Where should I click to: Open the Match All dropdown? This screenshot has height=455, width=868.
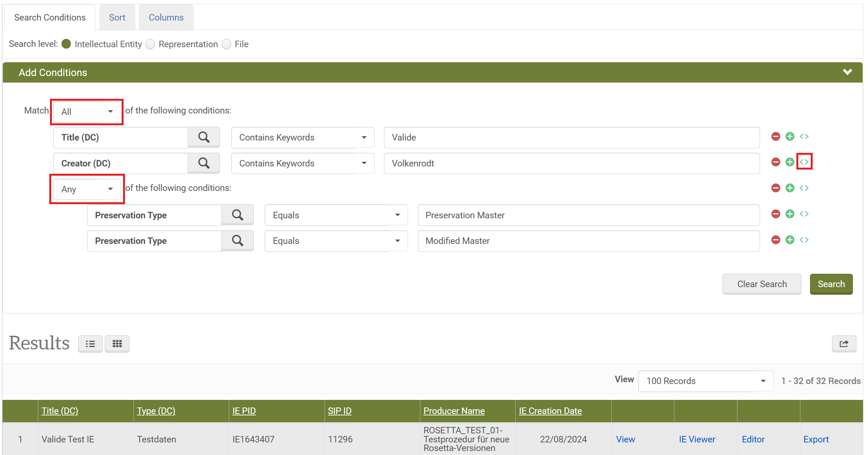click(x=87, y=112)
